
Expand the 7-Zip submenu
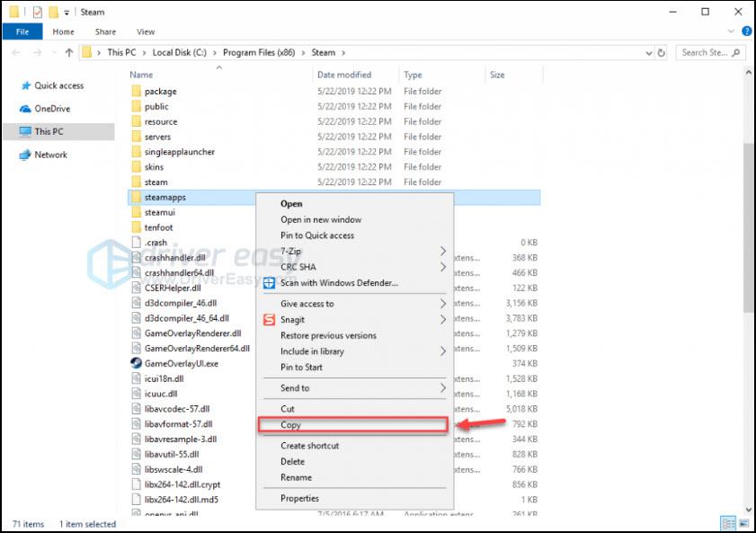(443, 251)
